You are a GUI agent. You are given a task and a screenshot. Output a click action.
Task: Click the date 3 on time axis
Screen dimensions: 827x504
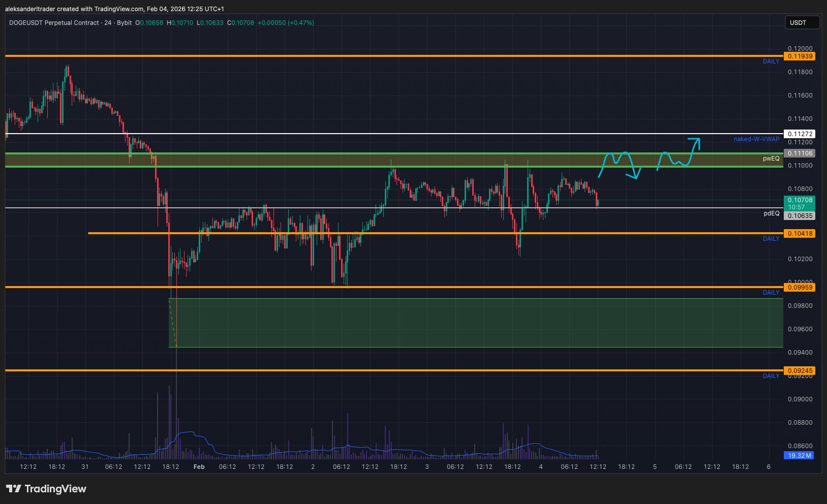pos(427,467)
